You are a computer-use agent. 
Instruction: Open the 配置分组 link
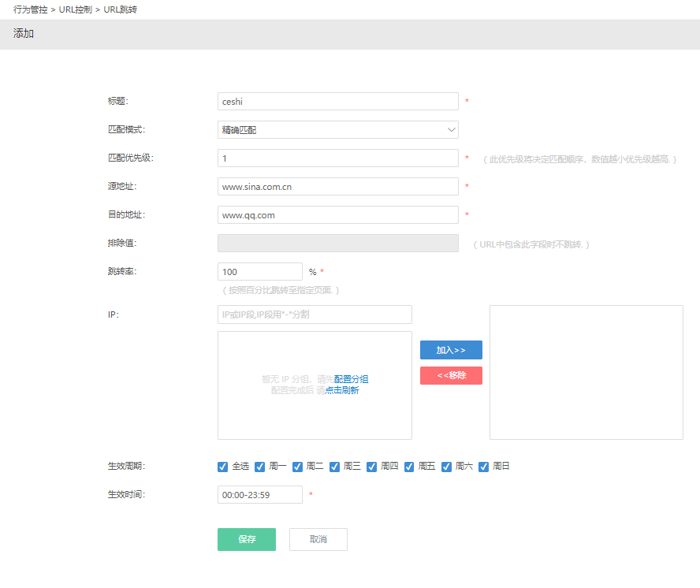(352, 379)
